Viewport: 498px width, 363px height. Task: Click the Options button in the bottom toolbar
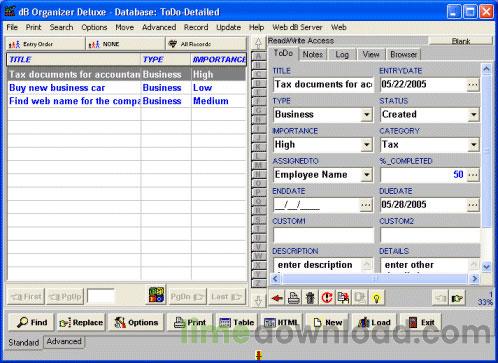136,322
